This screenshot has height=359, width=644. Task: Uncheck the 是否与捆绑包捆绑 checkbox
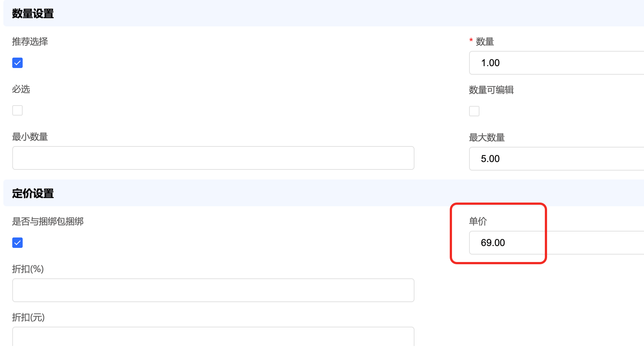coord(17,243)
